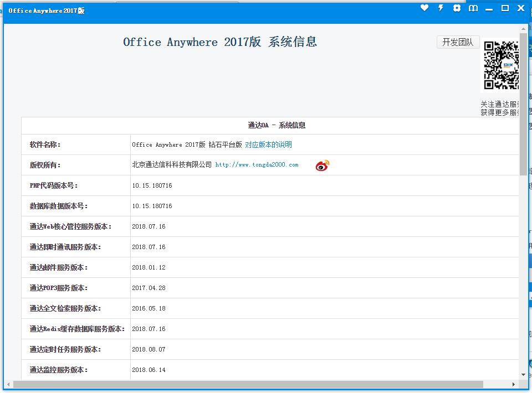Click the PHP代码版本号 value 10.15.180716
The image size is (532, 393).
(152, 185)
